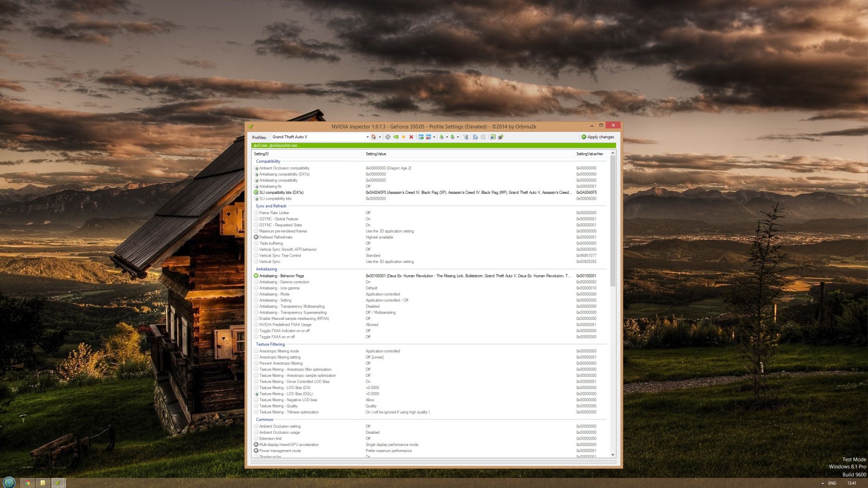This screenshot has width=868, height=488.
Task: Click gear icon beside Power management mode
Action: (x=256, y=450)
